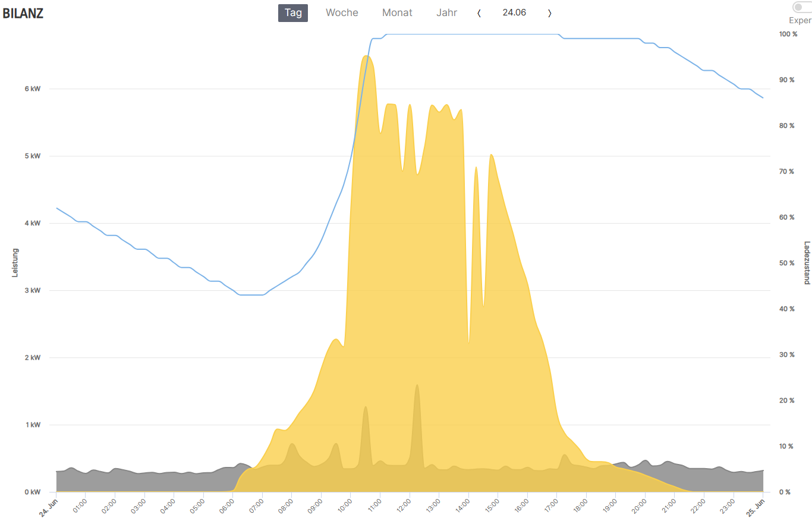
Task: Advance to next day with right arrow
Action: (x=549, y=13)
